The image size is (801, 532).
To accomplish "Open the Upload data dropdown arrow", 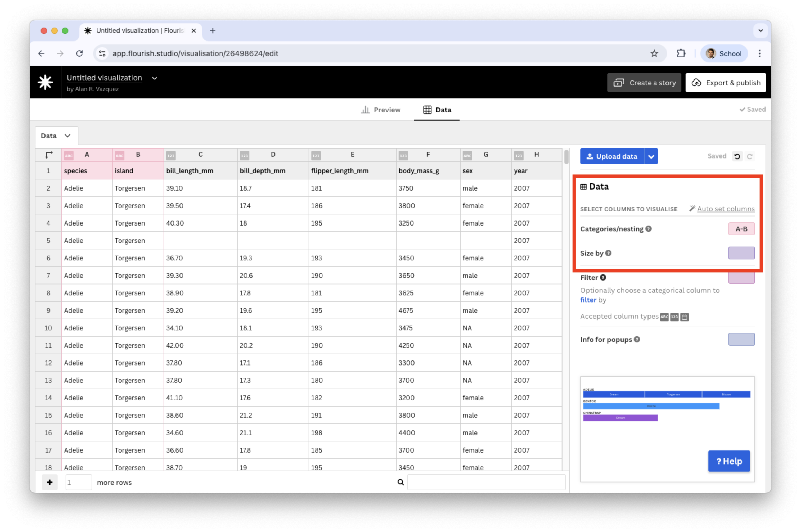I will (x=651, y=156).
